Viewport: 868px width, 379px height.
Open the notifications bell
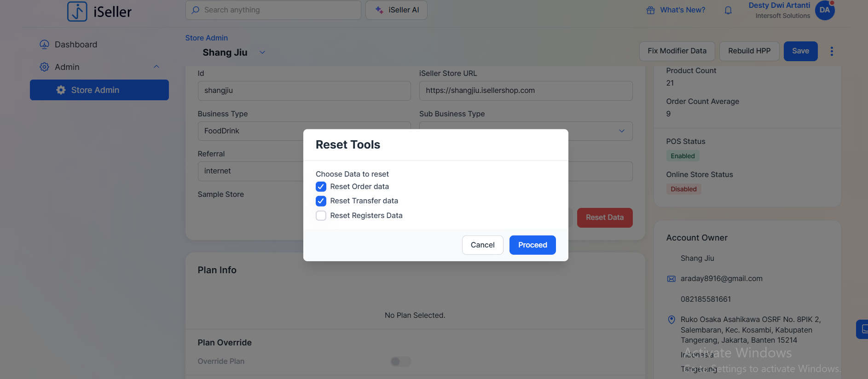coord(728,10)
